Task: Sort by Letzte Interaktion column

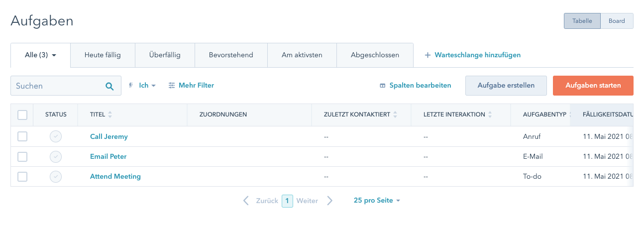Action: pyautogui.click(x=490, y=114)
